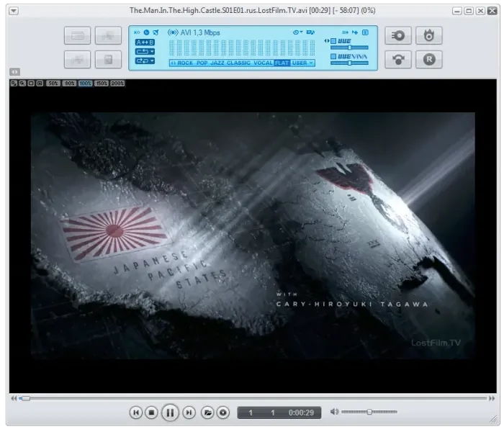Open the title bar menu arrow

coord(14,11)
